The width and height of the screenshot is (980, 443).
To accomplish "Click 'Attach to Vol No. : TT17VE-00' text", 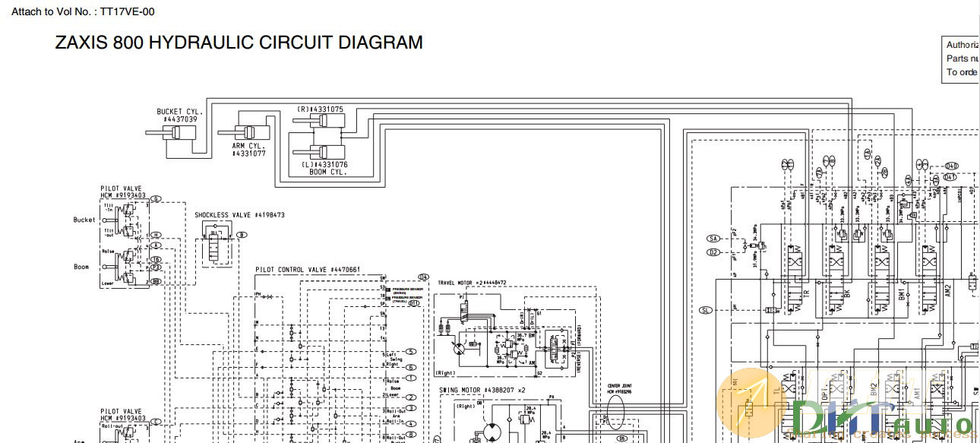I will tap(83, 11).
